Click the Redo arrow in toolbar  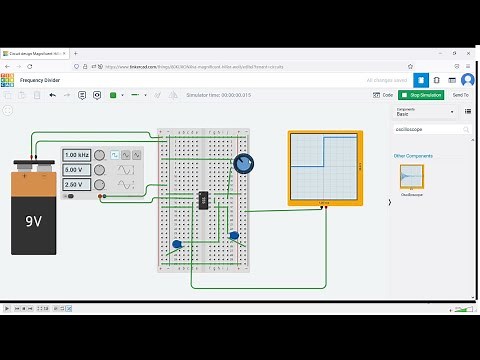[x=67, y=95]
